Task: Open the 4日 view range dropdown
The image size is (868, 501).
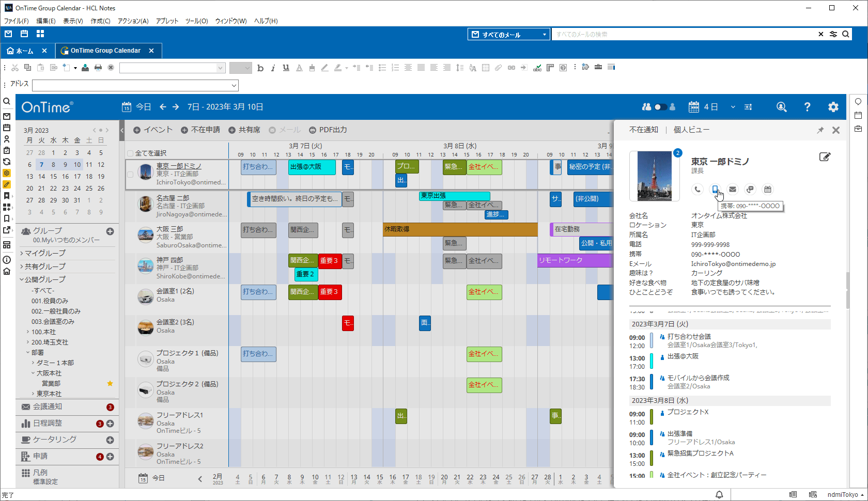Action: pos(732,107)
